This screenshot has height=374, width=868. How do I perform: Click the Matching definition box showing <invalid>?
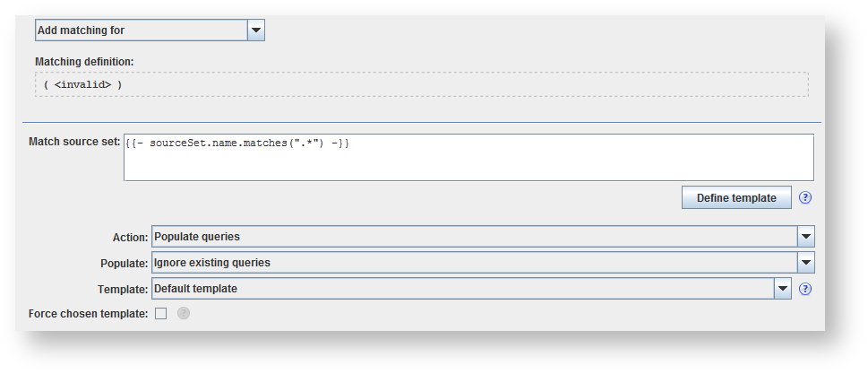pos(421,84)
